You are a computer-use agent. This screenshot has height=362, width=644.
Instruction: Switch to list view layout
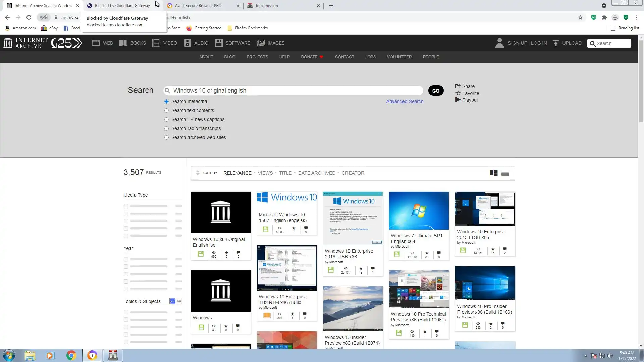[505, 173]
